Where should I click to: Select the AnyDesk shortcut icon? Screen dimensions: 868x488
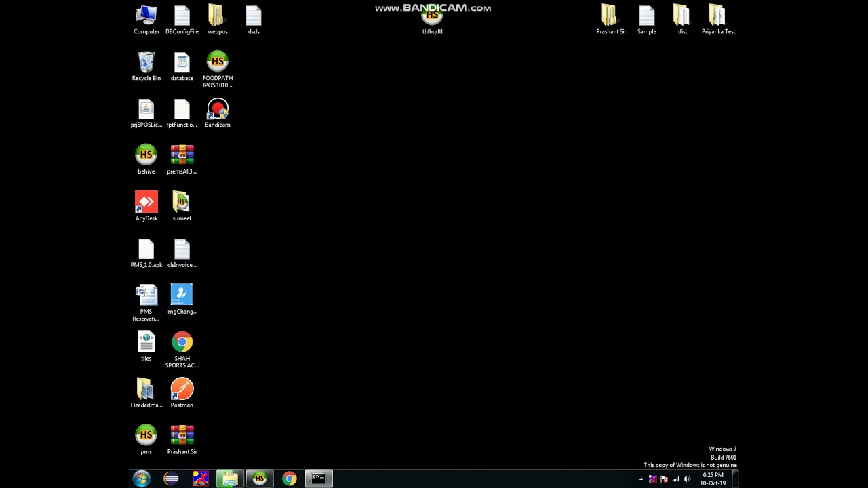pos(146,207)
